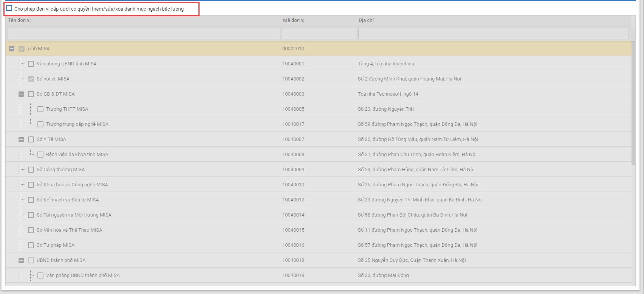The height and width of the screenshot is (294, 644).
Task: Focus the Địa chỉ filter input
Action: point(493,34)
